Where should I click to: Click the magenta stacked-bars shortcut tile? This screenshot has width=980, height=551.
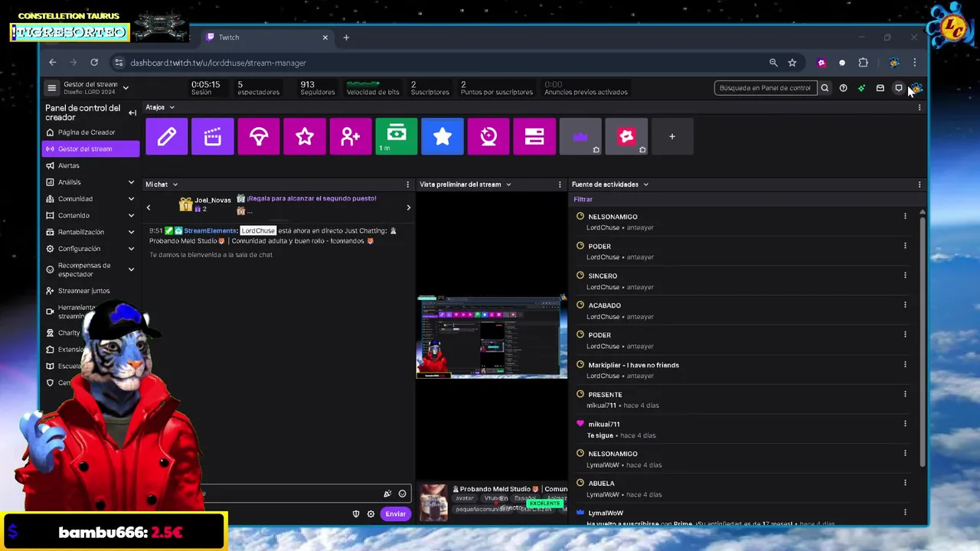[534, 136]
